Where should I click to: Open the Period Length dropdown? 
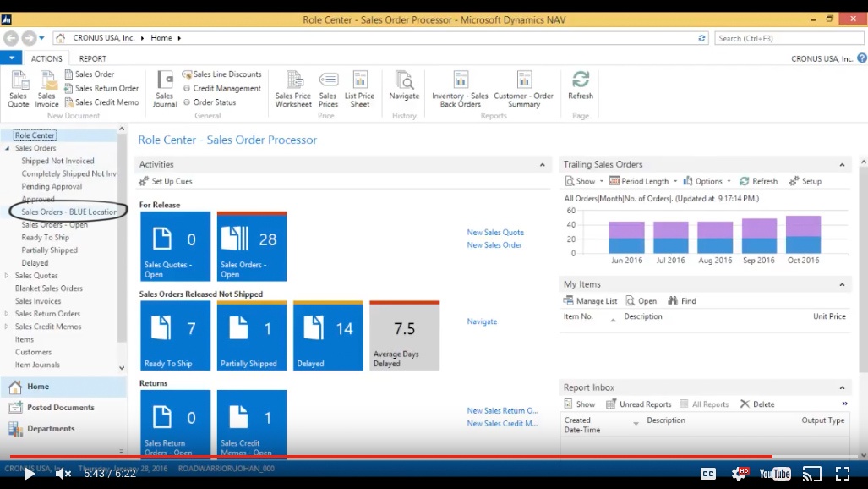click(x=643, y=181)
